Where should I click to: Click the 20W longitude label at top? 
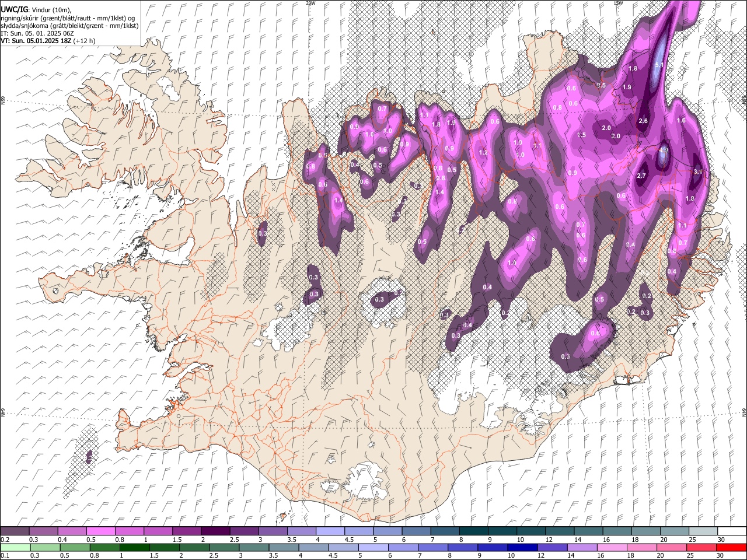click(310, 3)
